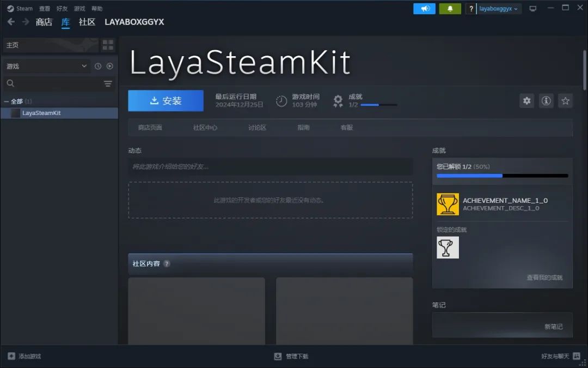Click the play ready-to-play filter icon
Viewport: 588px width, 368px height.
[x=109, y=66]
